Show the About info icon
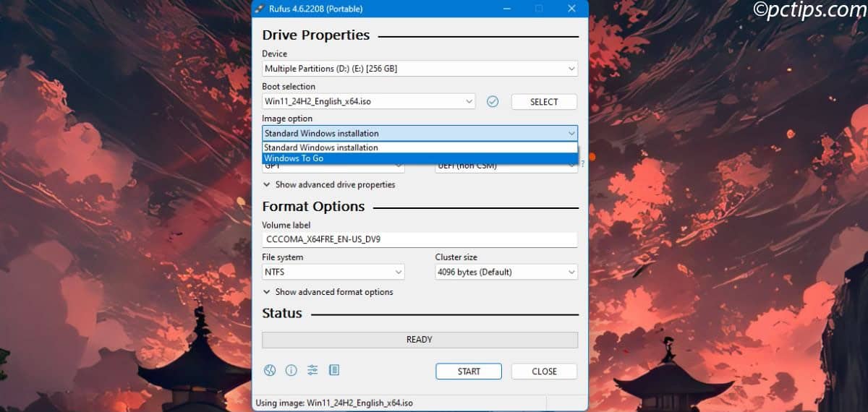Viewport: 868px width, 412px height. (x=291, y=371)
